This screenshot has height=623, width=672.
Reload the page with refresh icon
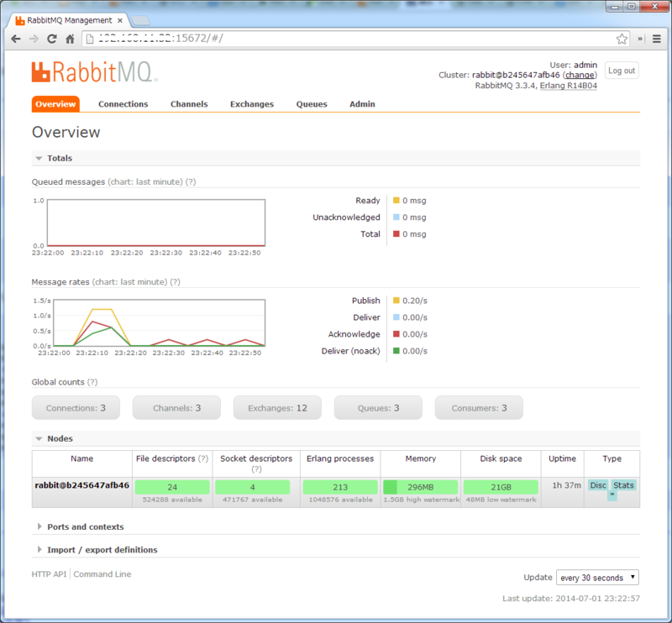coord(52,39)
